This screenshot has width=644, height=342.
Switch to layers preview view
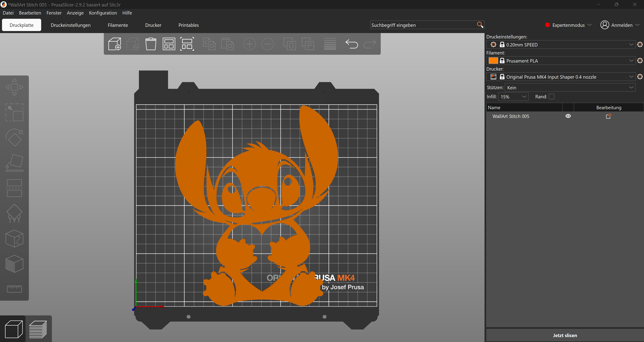[x=38, y=329]
